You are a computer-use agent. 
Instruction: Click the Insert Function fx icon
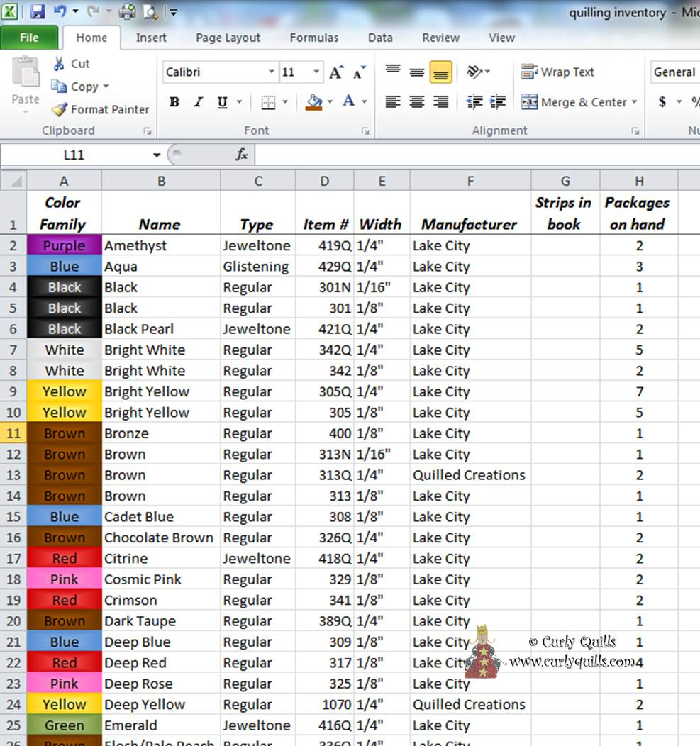(x=241, y=155)
